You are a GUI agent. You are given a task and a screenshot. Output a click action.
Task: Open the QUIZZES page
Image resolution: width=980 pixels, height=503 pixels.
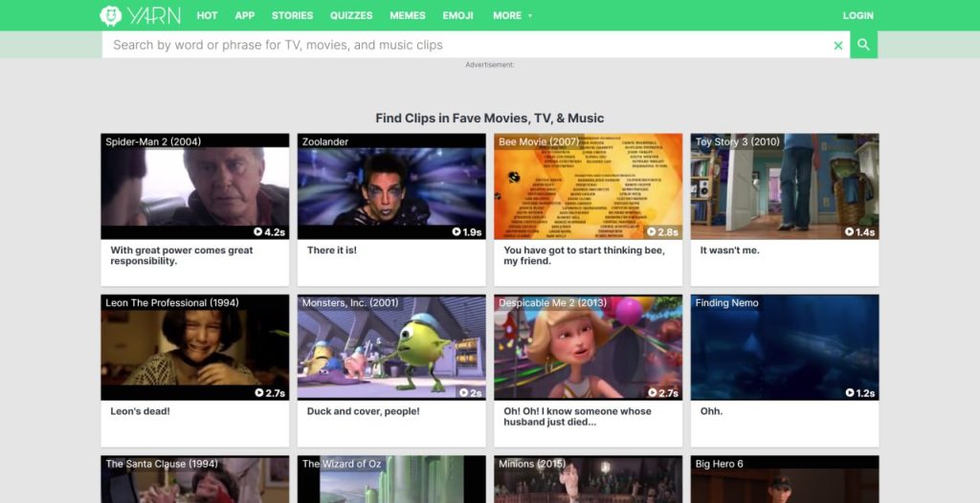pos(351,15)
